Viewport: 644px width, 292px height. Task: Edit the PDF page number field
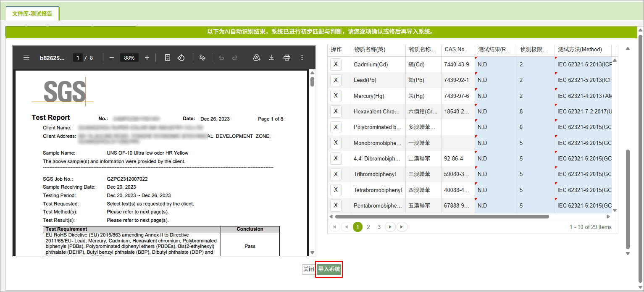point(77,58)
